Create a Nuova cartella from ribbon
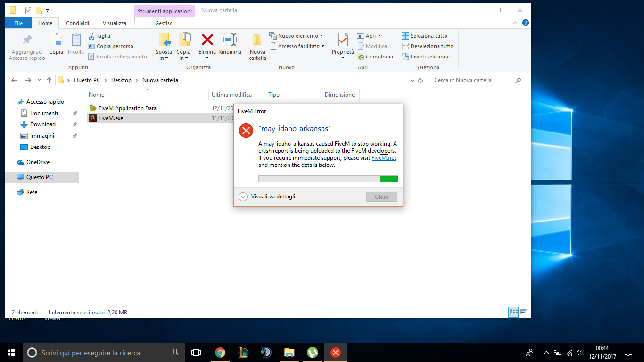 click(x=257, y=46)
